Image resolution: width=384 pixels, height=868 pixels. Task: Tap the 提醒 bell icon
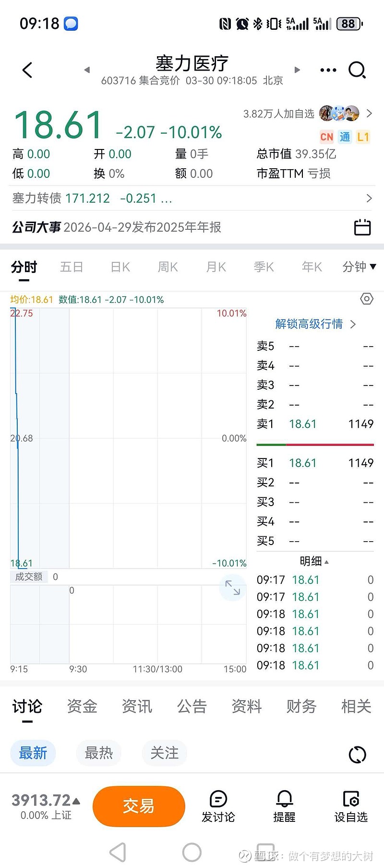click(284, 806)
